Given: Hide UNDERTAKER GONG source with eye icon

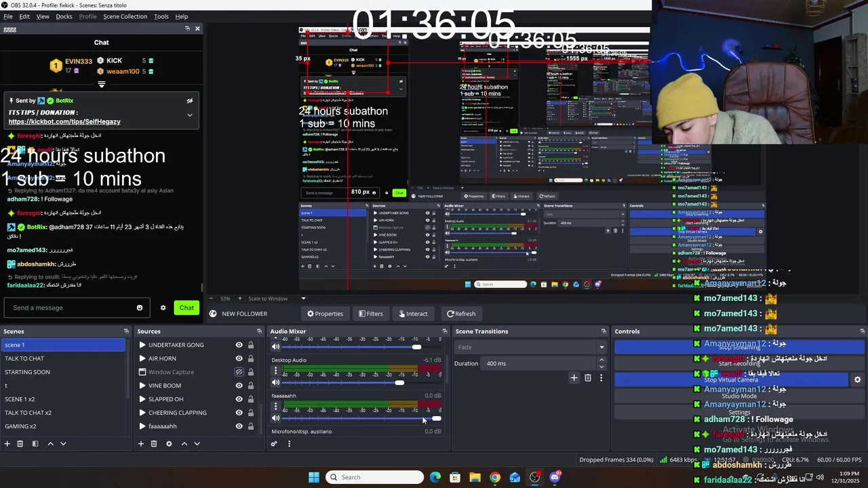Looking at the screenshot, I should click(239, 345).
